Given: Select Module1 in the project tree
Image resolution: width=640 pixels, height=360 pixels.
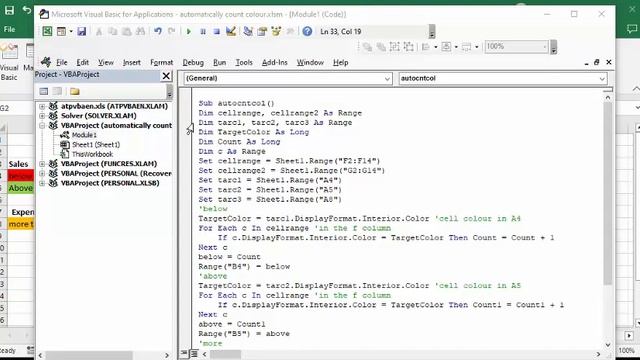Looking at the screenshot, I should coord(84,135).
